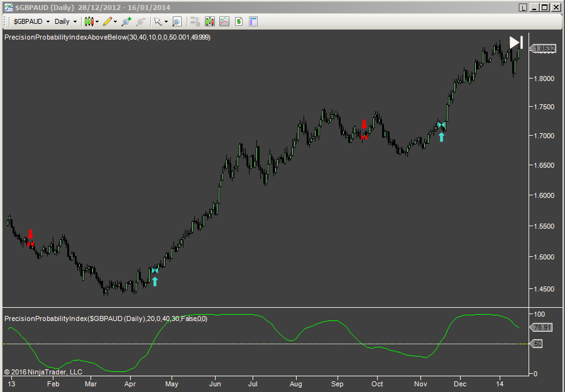Click the NinjaTrader chart window icon

point(9,7)
